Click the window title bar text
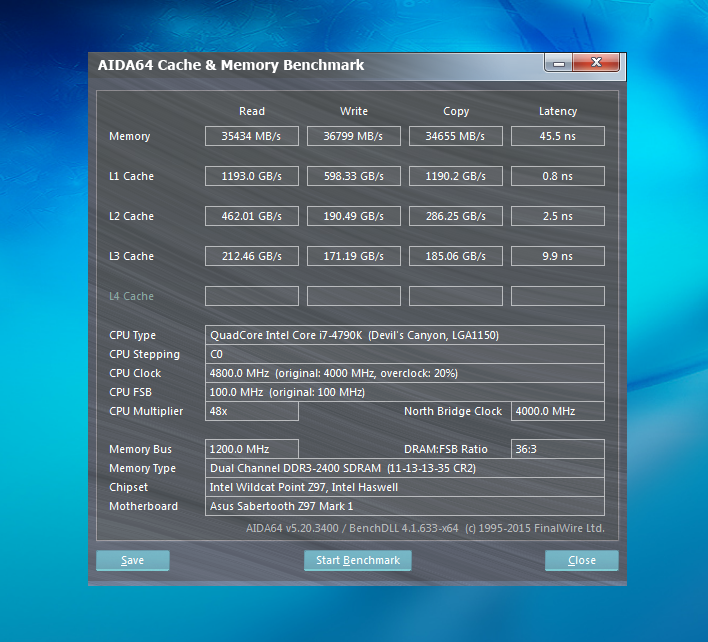Image resolution: width=708 pixels, height=642 pixels. click(x=231, y=65)
